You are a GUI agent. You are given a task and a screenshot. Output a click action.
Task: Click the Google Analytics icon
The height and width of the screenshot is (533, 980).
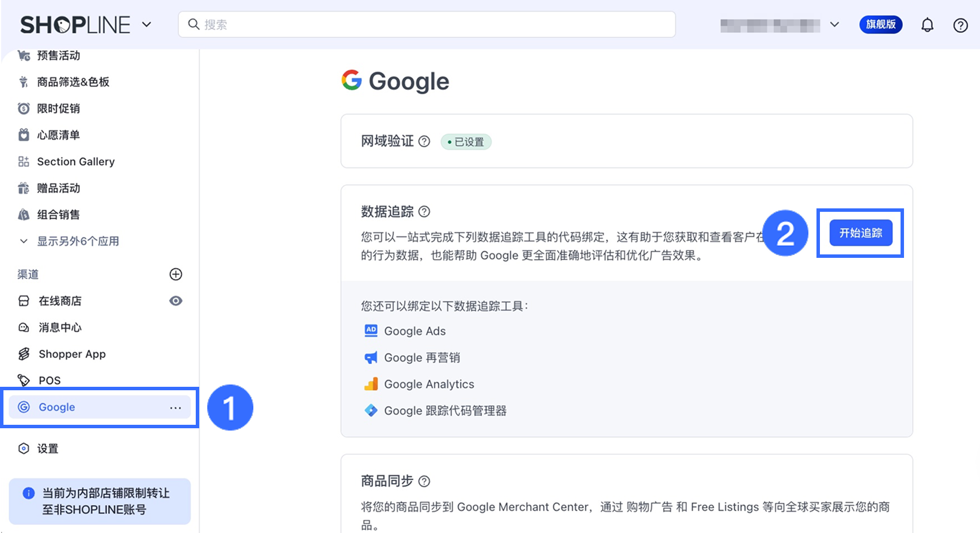[371, 384]
